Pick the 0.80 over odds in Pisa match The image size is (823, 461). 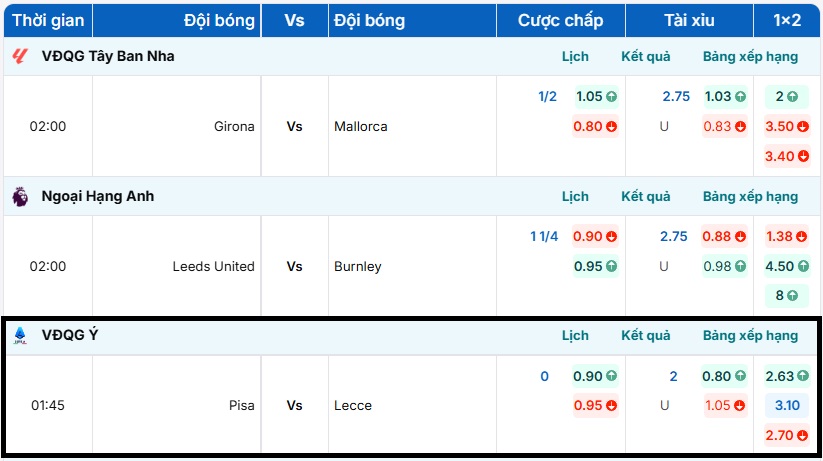pyautogui.click(x=724, y=376)
